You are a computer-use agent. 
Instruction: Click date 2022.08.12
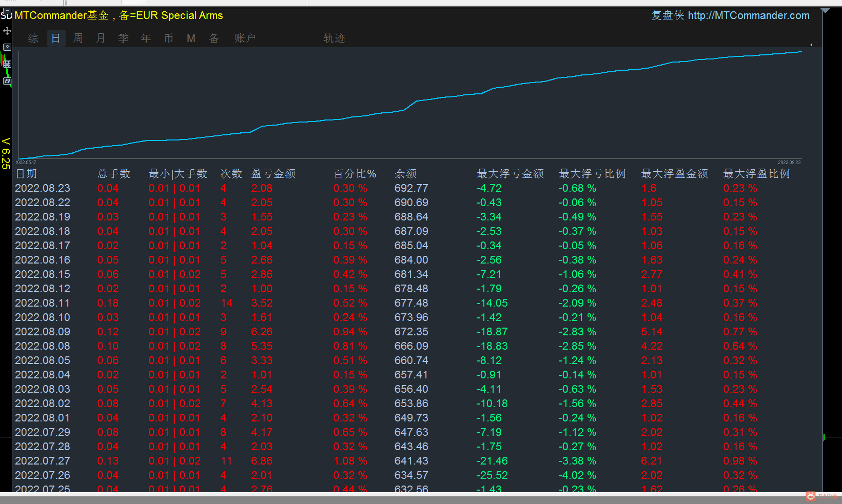43,289
